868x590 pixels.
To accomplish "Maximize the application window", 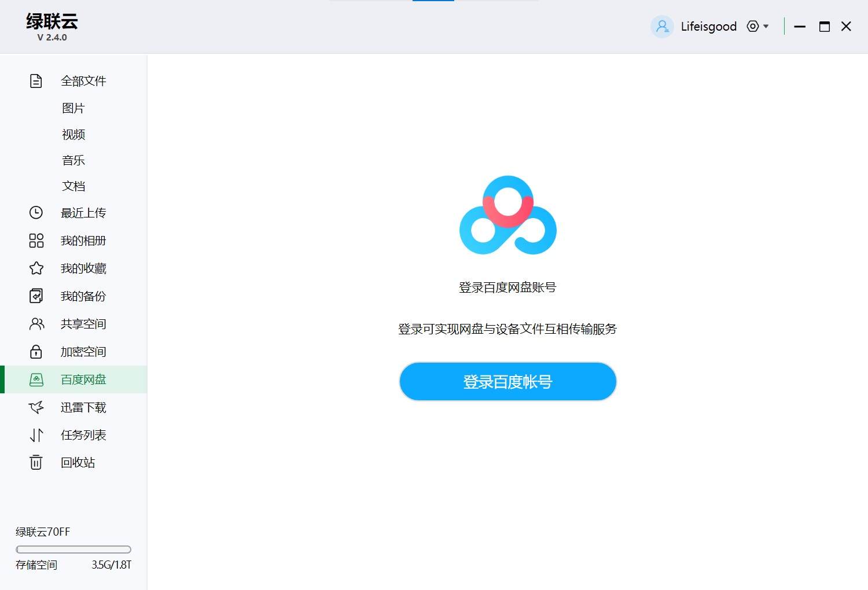I will point(825,27).
